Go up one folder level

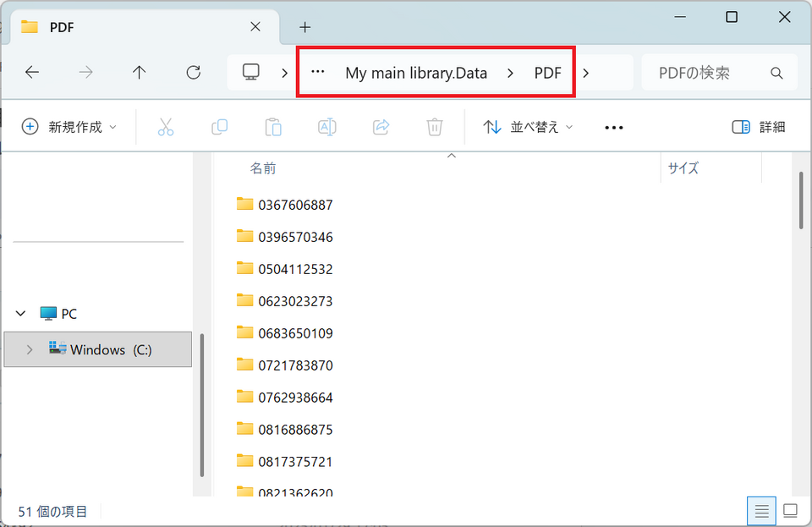coord(140,73)
